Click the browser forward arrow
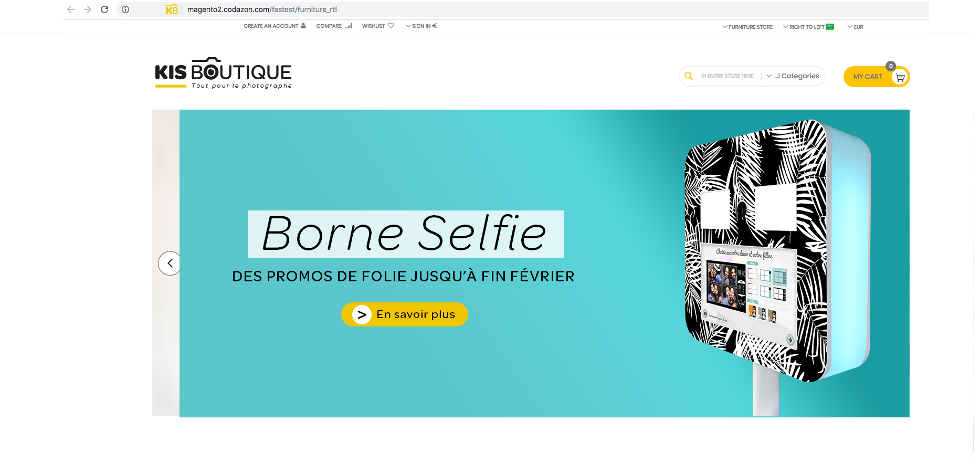The width and height of the screenshot is (980, 475). pos(88,9)
